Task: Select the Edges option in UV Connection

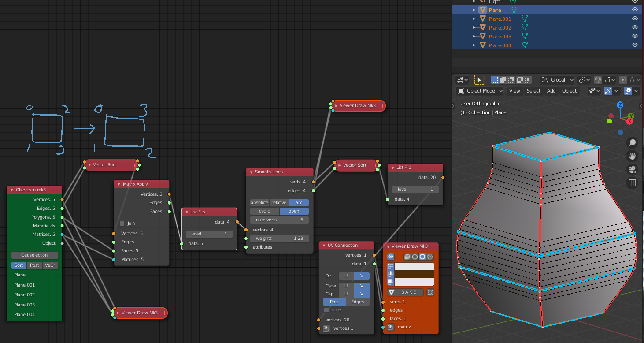Action: coord(357,302)
